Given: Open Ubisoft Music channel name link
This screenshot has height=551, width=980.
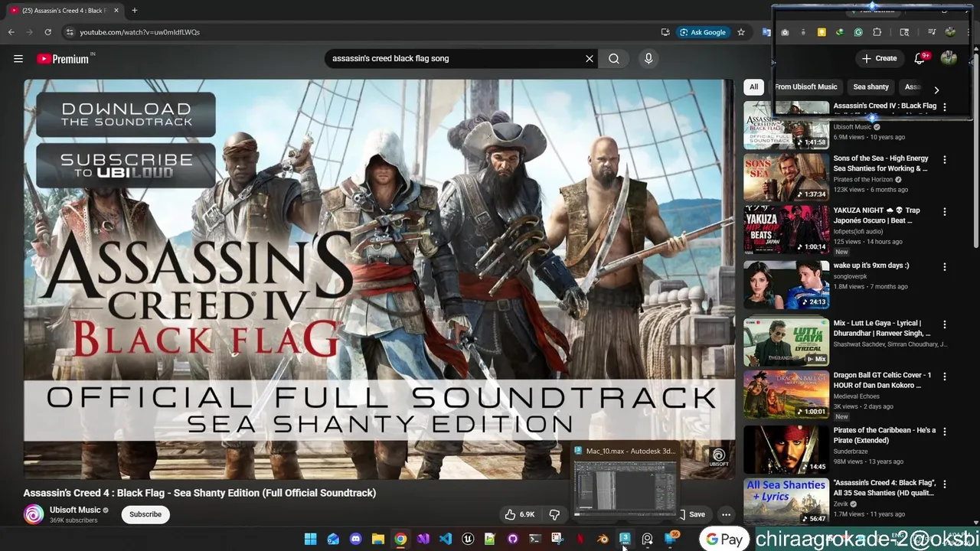Looking at the screenshot, I should 75,510.
